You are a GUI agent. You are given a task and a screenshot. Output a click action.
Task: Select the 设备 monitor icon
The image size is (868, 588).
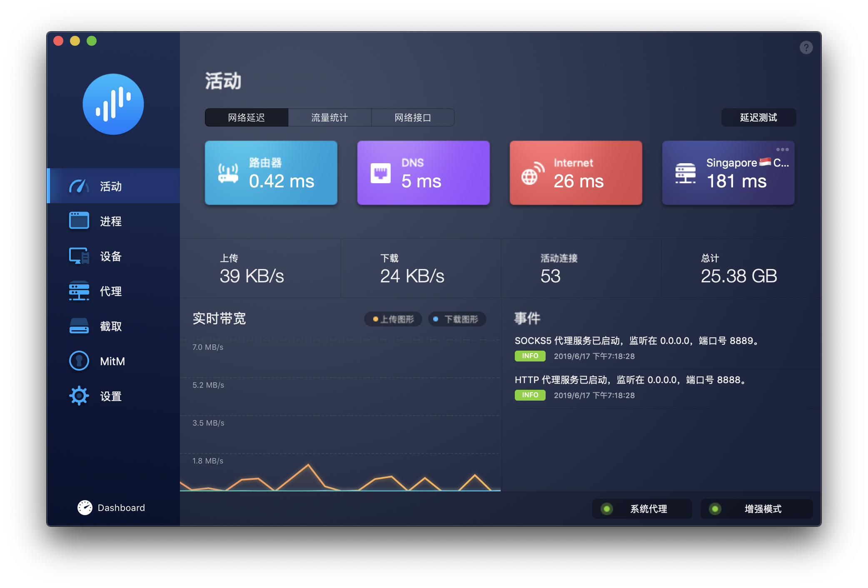[79, 256]
